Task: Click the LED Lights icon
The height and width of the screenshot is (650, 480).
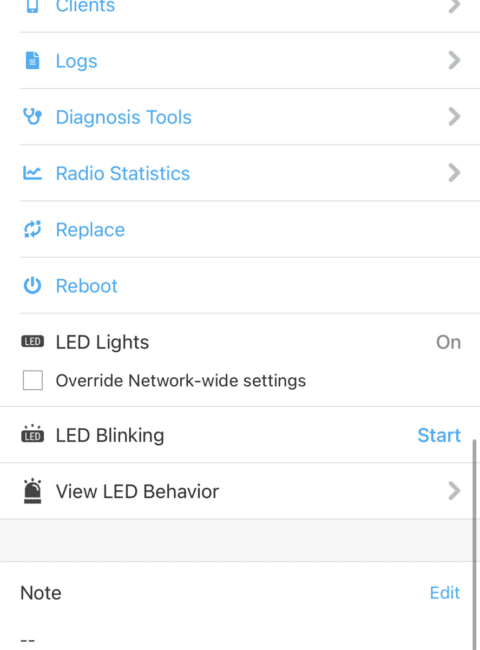Action: coord(32,342)
